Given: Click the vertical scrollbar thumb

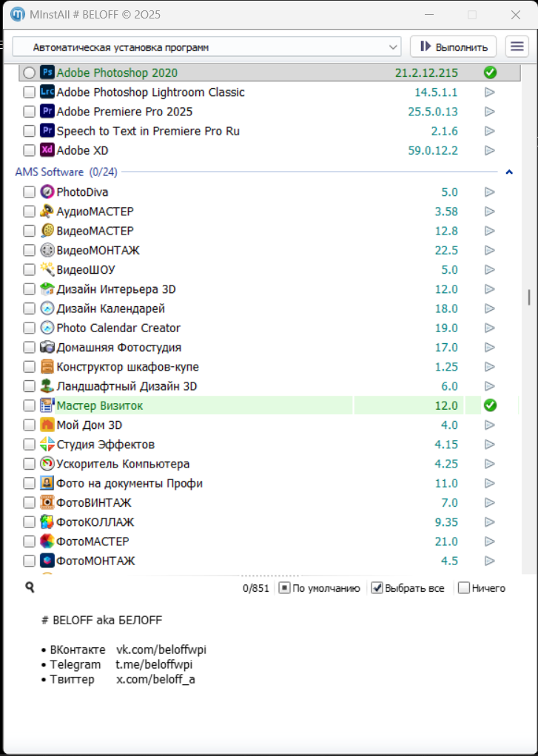Looking at the screenshot, I should pyautogui.click(x=528, y=297).
